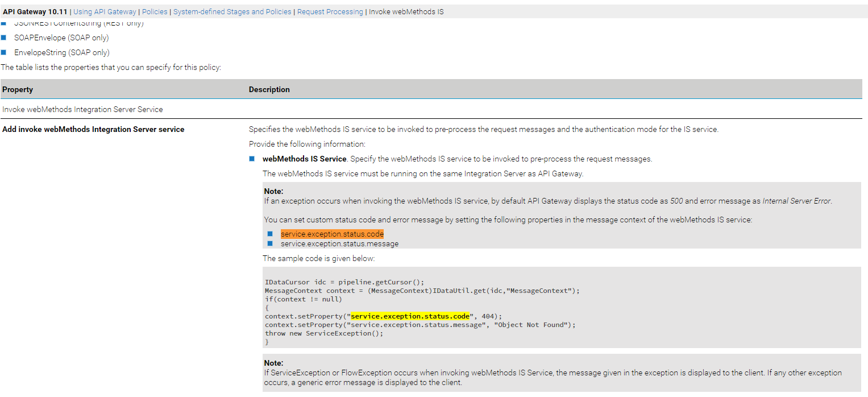The height and width of the screenshot is (397, 868).
Task: Click the API Gateway 10.11 breadcrumb title
Action: pyautogui.click(x=35, y=11)
